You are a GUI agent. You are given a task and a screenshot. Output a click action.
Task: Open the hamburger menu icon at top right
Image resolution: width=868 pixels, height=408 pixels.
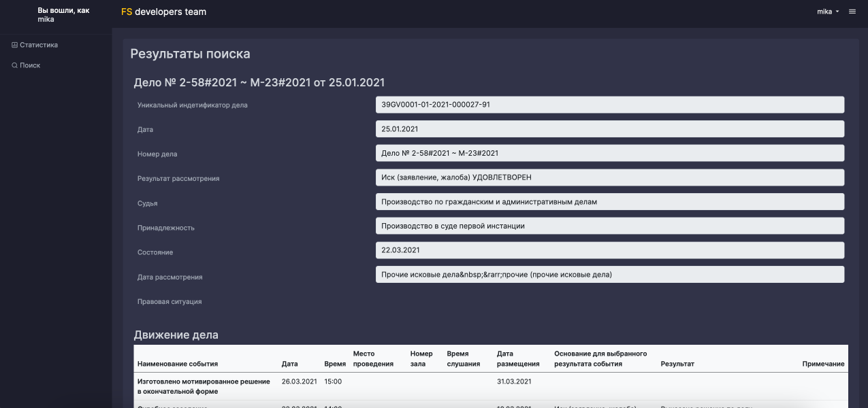852,12
